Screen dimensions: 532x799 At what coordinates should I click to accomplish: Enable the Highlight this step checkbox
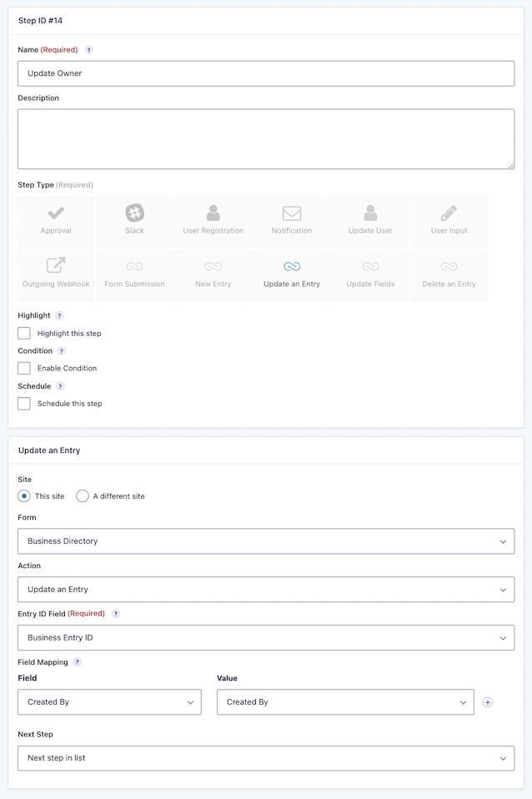(24, 334)
